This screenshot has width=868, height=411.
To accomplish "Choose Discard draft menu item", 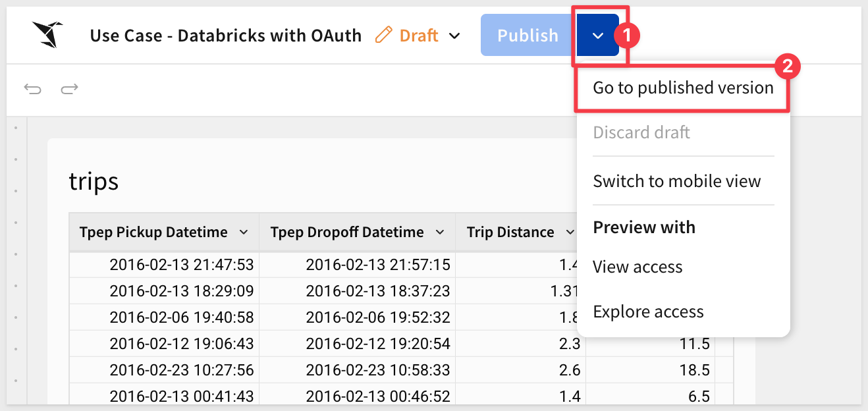I will coord(641,132).
